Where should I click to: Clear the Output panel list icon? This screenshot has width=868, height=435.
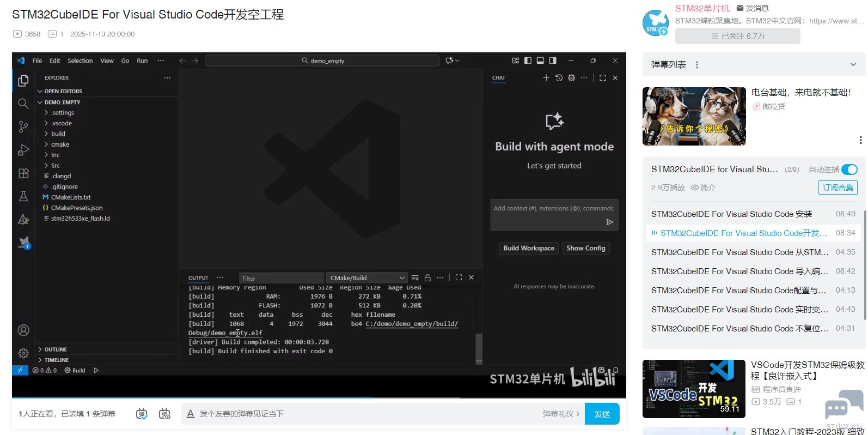tap(415, 278)
